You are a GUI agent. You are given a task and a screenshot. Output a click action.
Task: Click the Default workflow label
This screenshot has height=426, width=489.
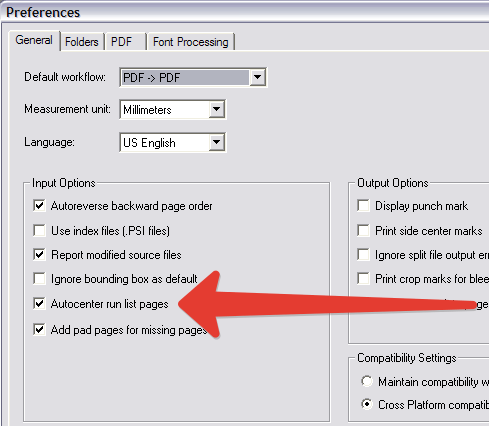click(65, 77)
